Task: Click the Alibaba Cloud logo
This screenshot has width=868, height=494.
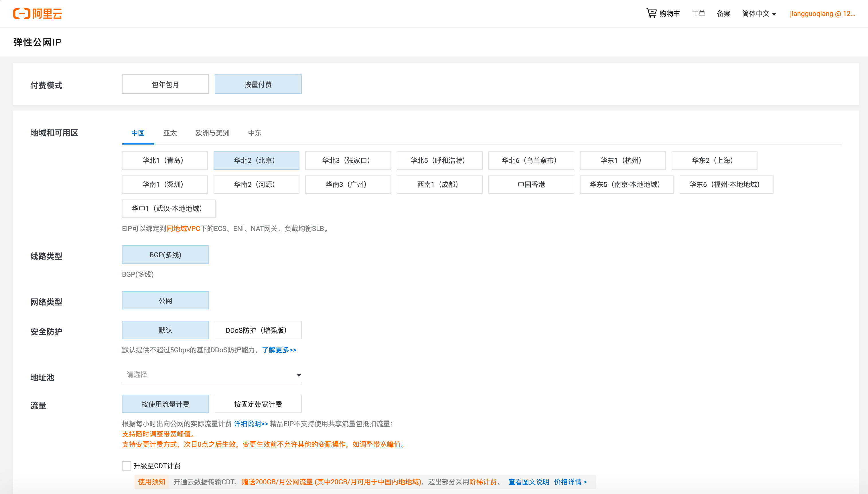Action: (37, 13)
